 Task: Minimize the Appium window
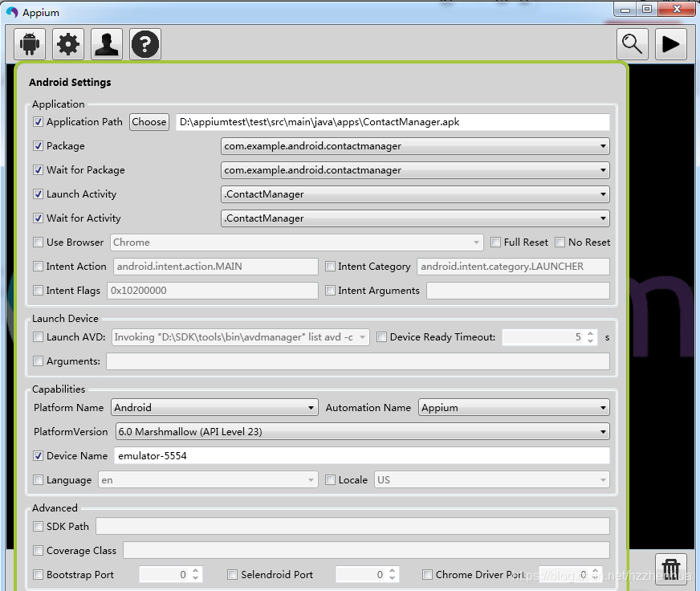click(x=625, y=10)
